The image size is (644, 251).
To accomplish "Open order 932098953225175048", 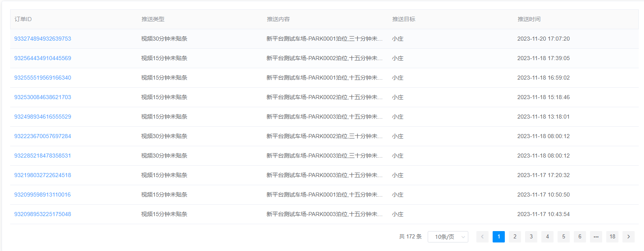I will [43, 214].
